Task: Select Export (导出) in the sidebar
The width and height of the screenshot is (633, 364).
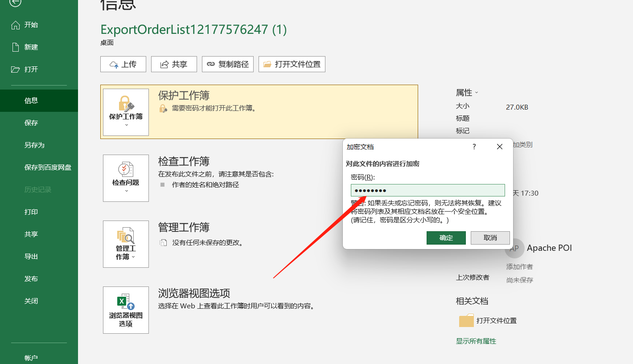Action: pyautogui.click(x=31, y=257)
